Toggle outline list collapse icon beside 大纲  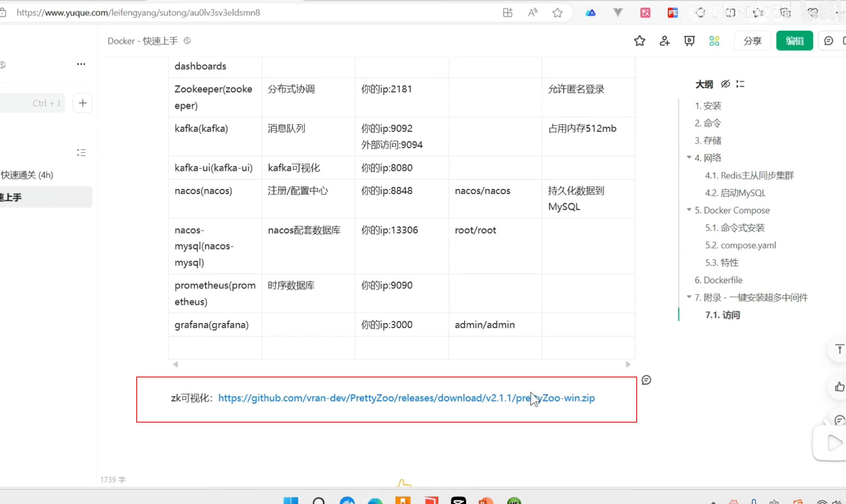coord(740,84)
